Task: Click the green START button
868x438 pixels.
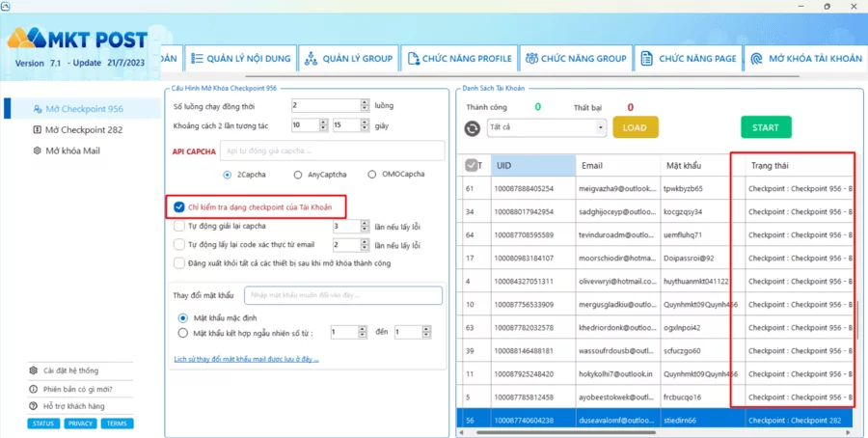Action: click(x=766, y=127)
